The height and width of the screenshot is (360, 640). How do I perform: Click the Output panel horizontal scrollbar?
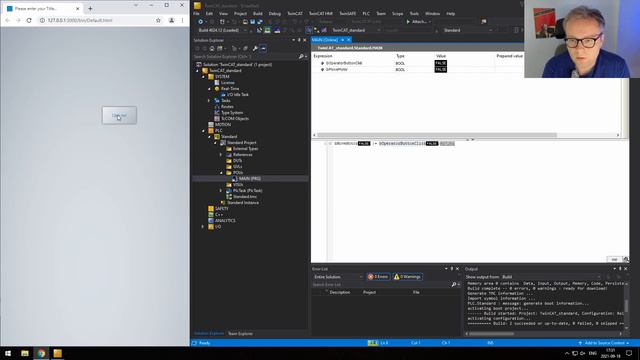491,334
